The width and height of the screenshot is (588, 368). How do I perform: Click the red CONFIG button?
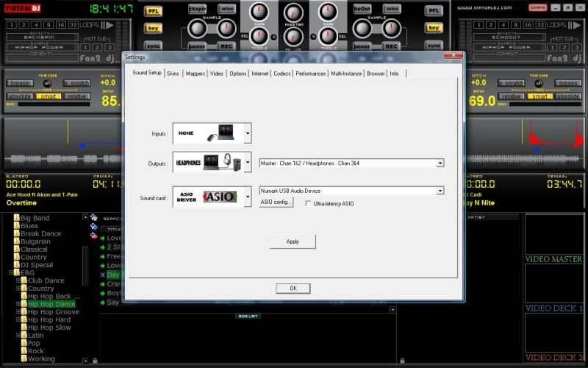point(537,7)
